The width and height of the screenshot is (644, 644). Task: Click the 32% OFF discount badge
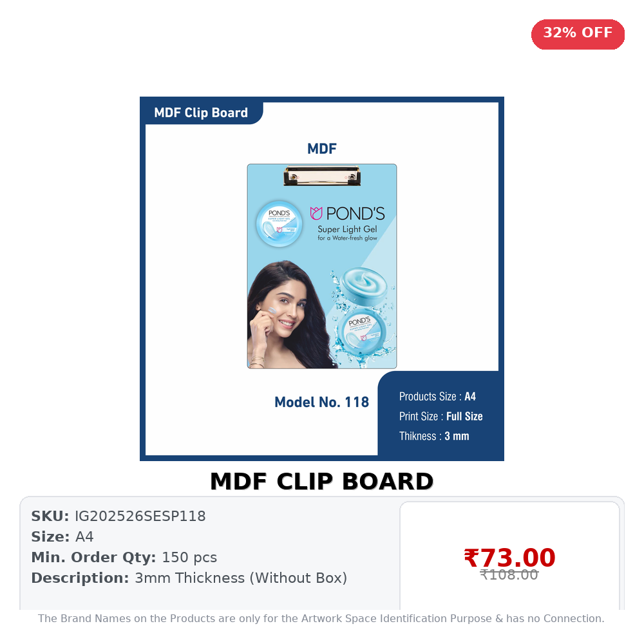578,34
